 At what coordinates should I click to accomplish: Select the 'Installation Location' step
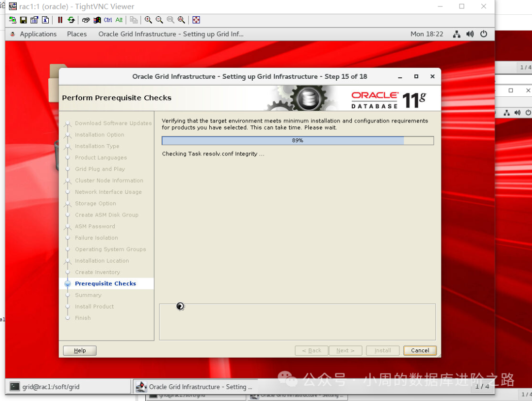[102, 261]
